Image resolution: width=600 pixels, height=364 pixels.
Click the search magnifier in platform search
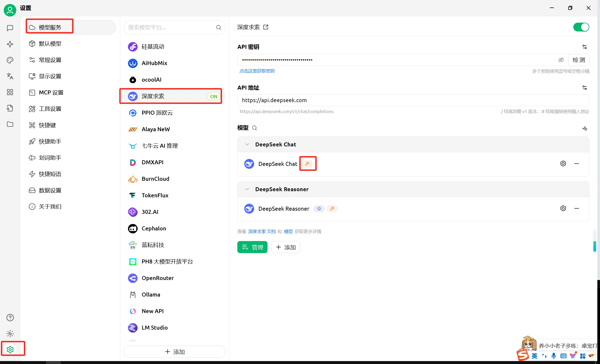[x=218, y=27]
